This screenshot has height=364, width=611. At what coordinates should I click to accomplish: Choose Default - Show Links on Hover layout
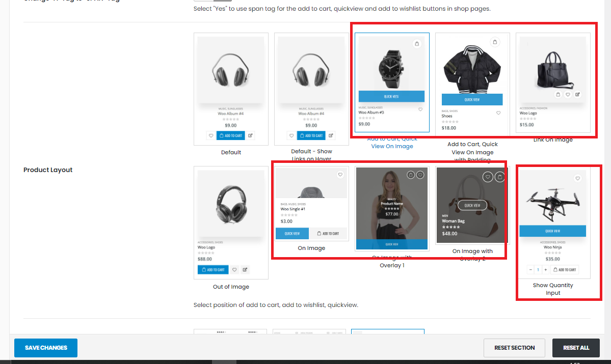(x=311, y=89)
